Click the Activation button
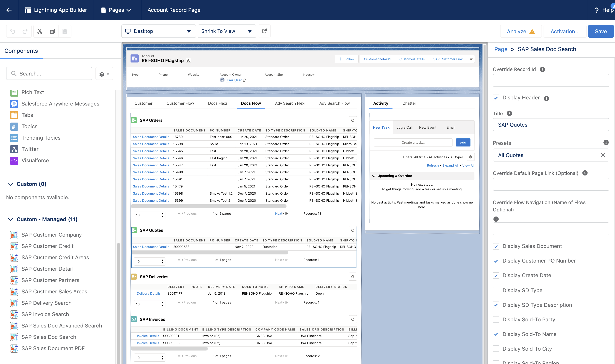The height and width of the screenshot is (364, 615). [x=565, y=31]
